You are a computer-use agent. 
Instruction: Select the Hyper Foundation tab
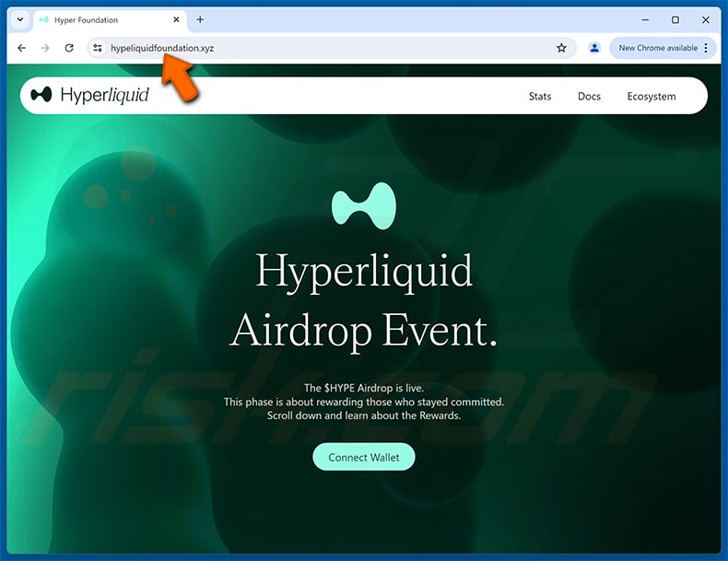pyautogui.click(x=110, y=20)
